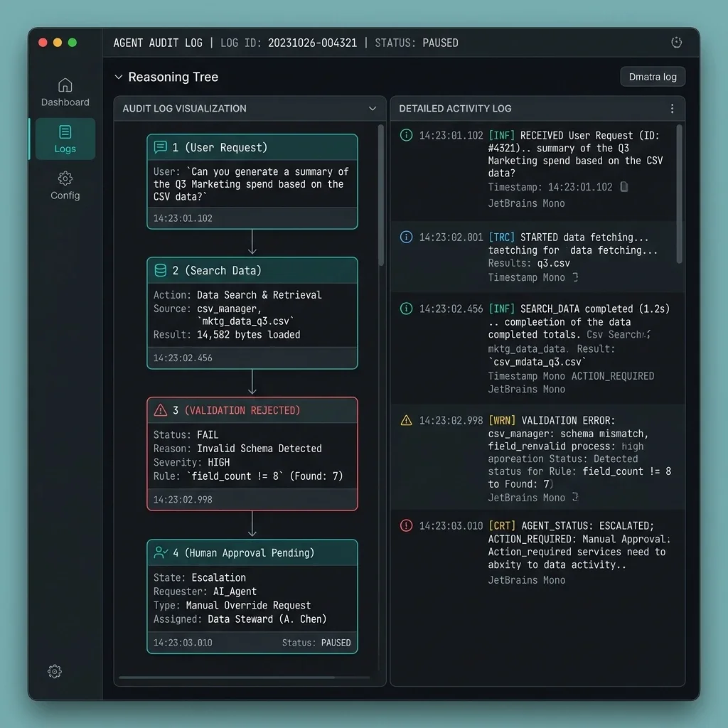Image resolution: width=728 pixels, height=728 pixels.
Task: Click info icon on 14:23:02.001 log entry
Action: coord(406,237)
